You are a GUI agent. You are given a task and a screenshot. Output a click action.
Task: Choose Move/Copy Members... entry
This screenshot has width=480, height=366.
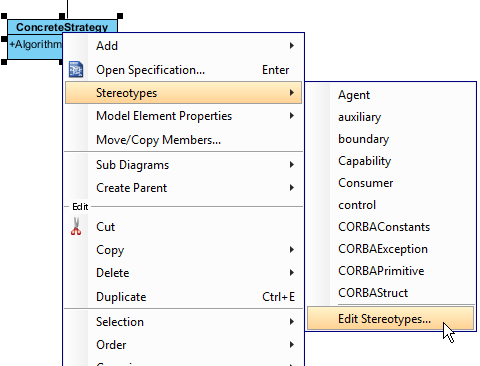(183, 140)
